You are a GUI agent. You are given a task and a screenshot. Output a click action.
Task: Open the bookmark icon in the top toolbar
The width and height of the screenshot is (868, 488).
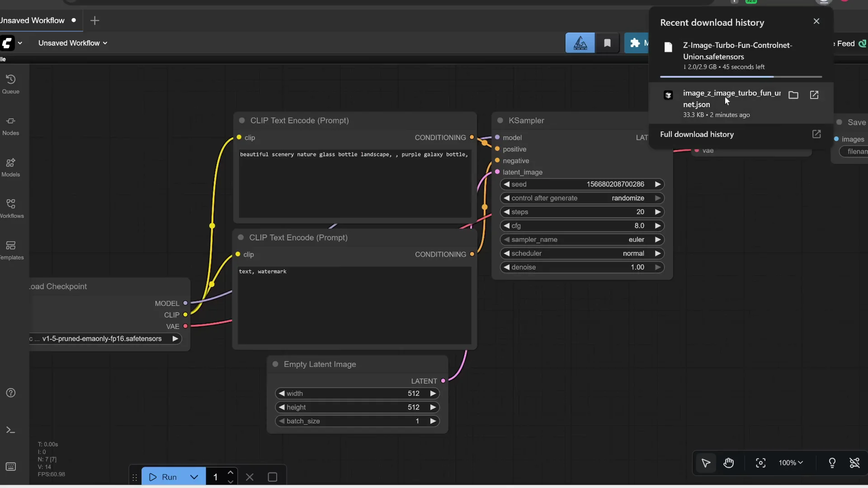607,43
